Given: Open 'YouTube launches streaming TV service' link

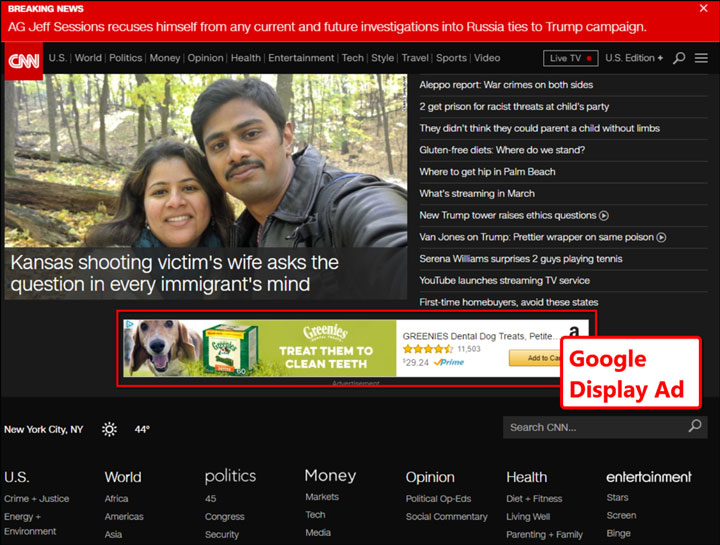Looking at the screenshot, I should tap(504, 281).
